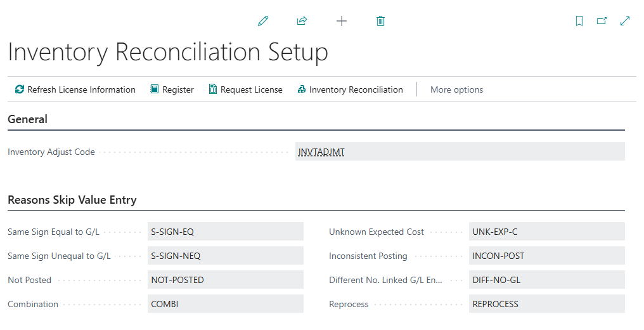
Task: Click the Request License action
Action: 245,89
